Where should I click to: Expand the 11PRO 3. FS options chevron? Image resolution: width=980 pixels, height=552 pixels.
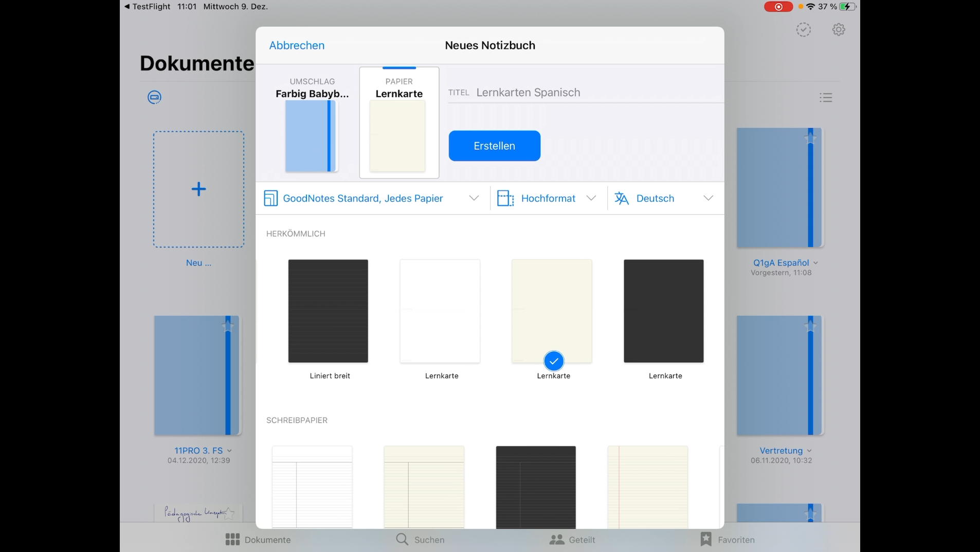(x=229, y=451)
